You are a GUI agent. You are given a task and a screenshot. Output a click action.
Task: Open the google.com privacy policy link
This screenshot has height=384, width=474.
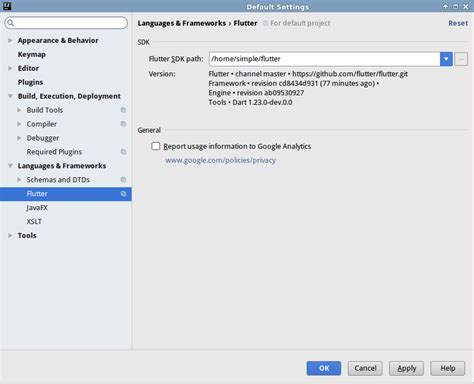[221, 160]
